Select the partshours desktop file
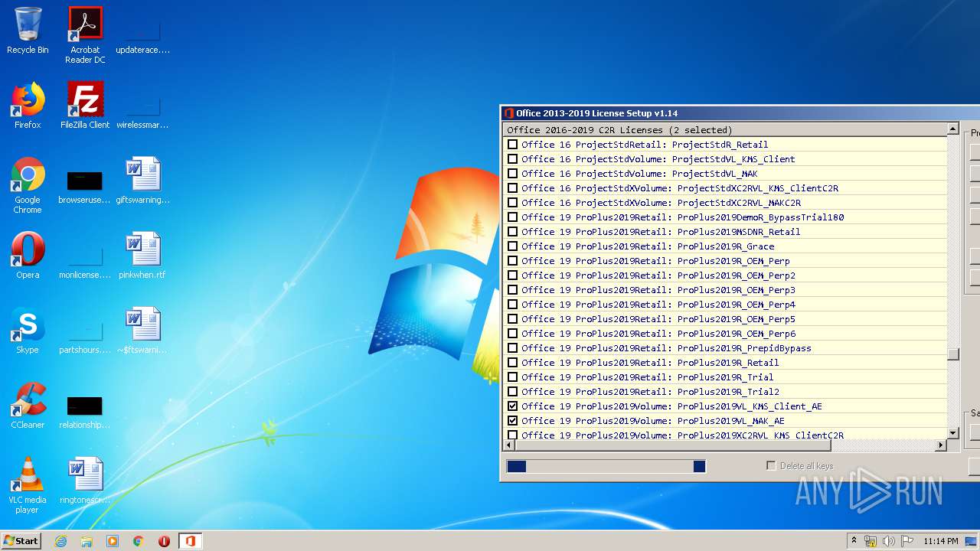Screen dimensions: 980x551 [x=85, y=335]
